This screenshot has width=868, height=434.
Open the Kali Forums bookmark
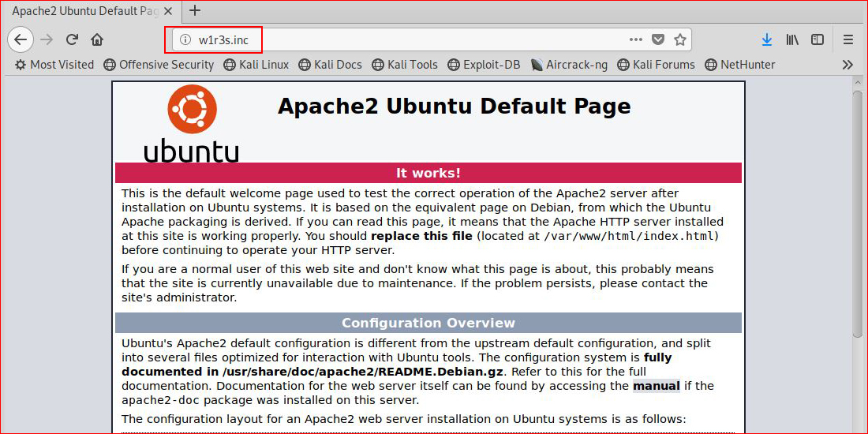click(656, 65)
